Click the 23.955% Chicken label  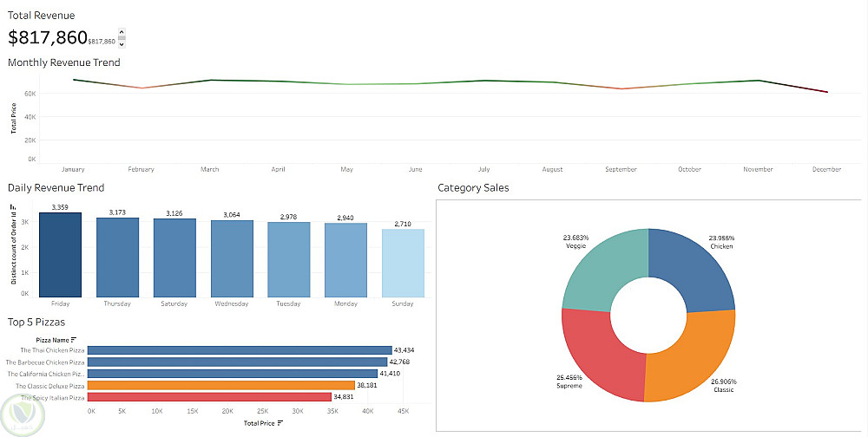[x=722, y=242]
